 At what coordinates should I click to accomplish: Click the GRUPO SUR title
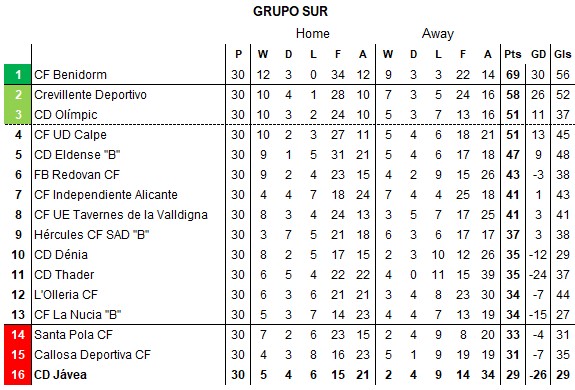tap(290, 11)
